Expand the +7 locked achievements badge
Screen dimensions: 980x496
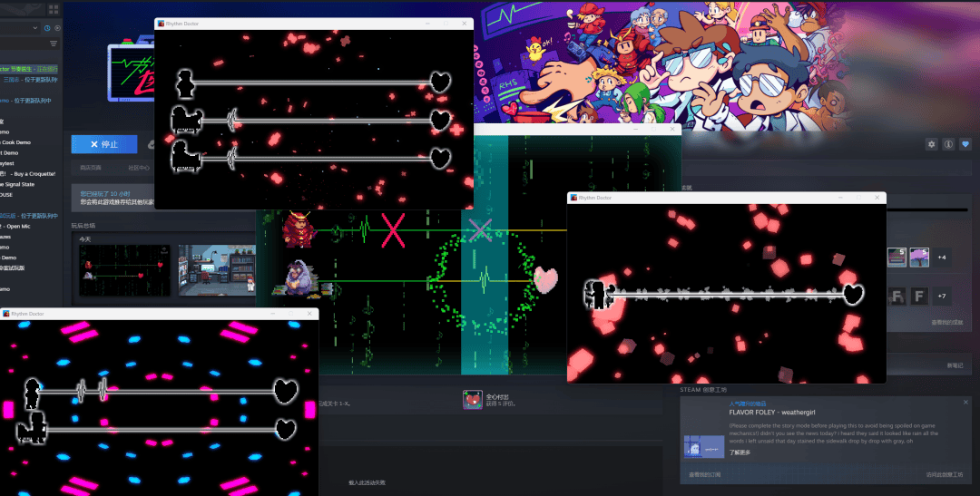942,297
